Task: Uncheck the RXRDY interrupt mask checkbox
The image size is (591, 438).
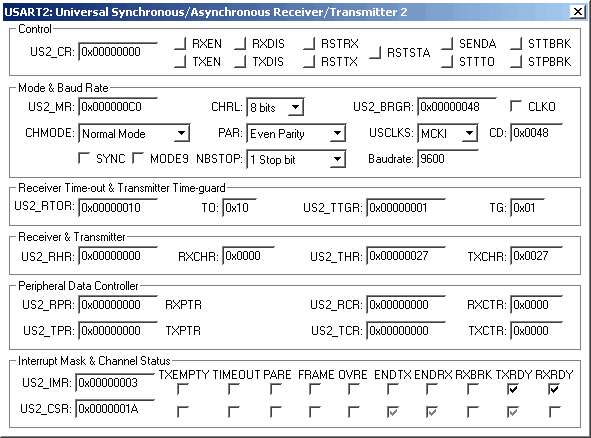Action: click(553, 389)
